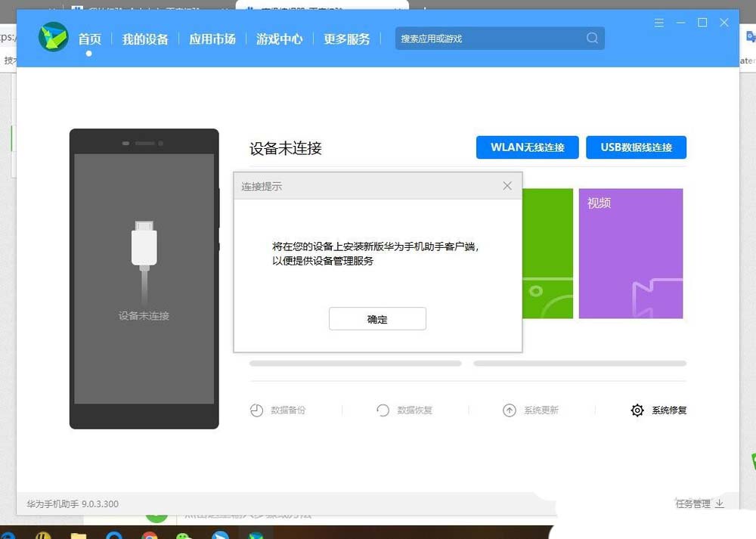Click the left grey progress bar
Viewport: 756px width, 539px height.
point(355,364)
